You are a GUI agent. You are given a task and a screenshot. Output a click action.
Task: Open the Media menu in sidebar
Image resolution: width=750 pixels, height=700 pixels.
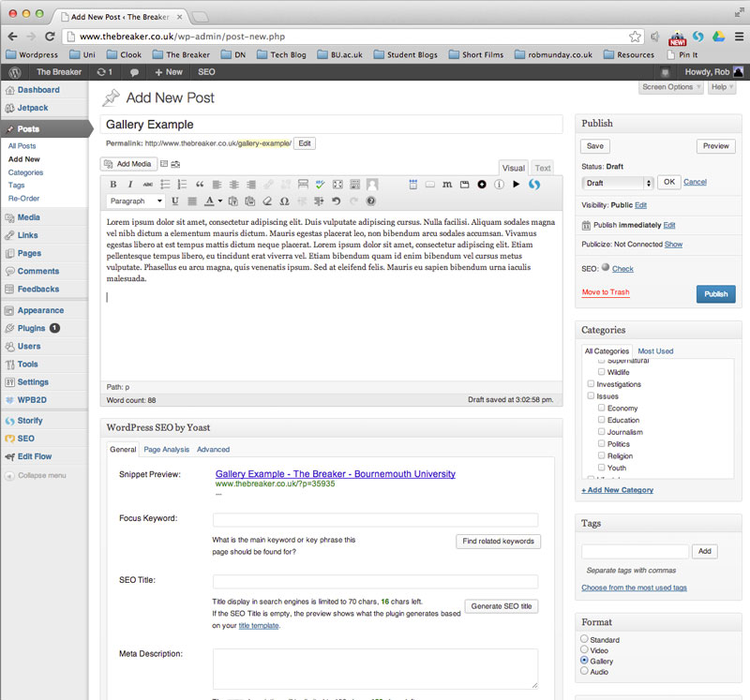pos(28,217)
